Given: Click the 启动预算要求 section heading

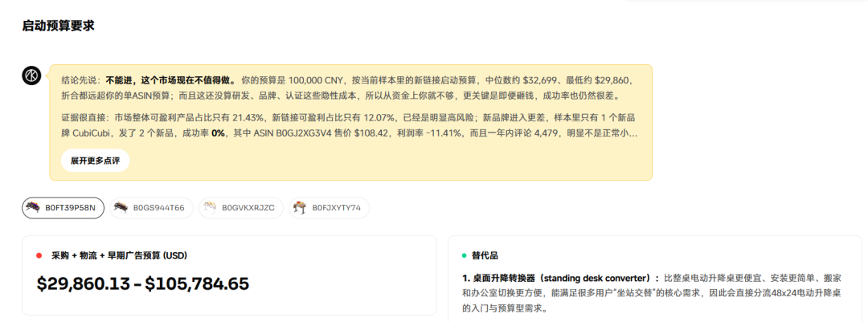Looking at the screenshot, I should (58, 26).
